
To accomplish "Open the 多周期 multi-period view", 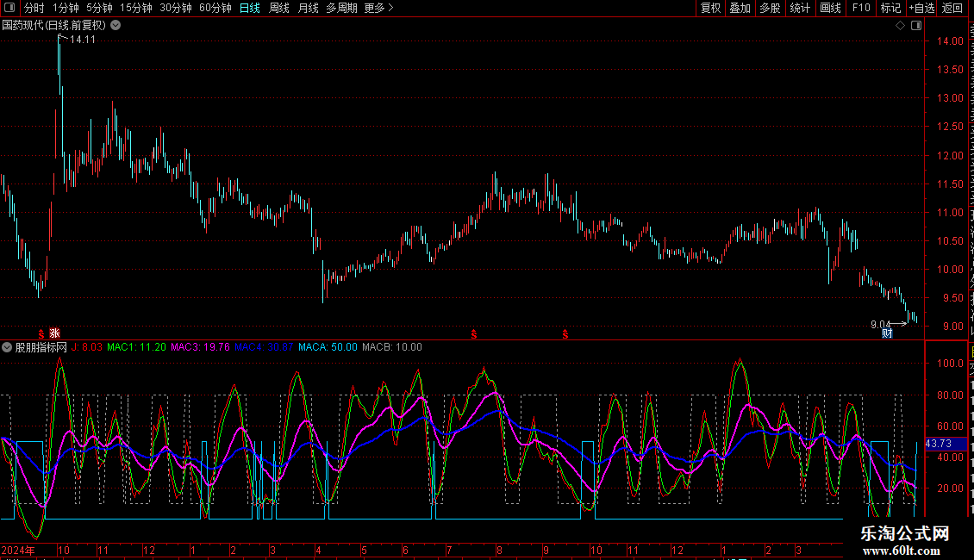I will (x=341, y=8).
